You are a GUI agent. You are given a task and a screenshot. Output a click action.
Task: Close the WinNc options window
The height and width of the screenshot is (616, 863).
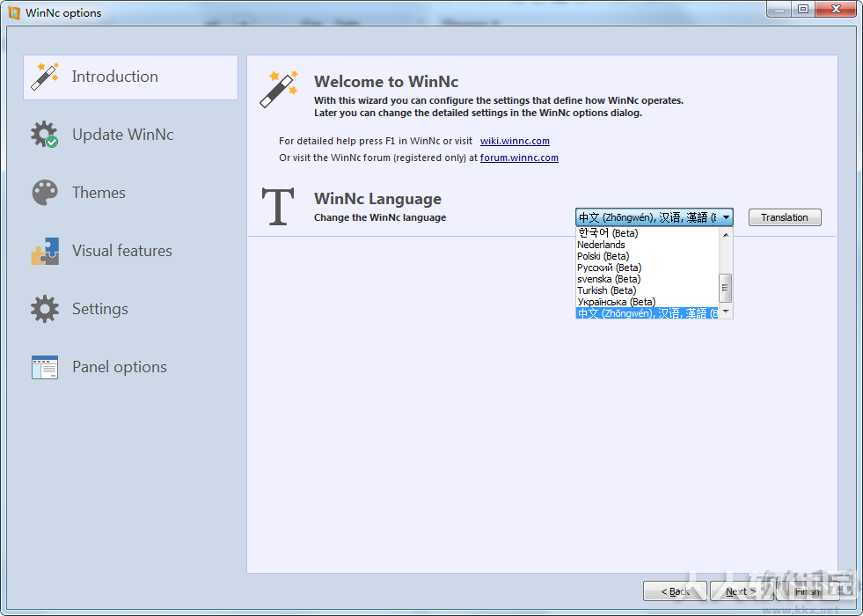(x=836, y=10)
